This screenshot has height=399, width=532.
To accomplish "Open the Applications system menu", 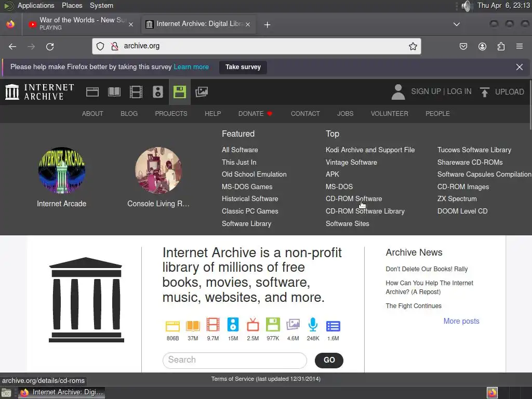I will (36, 5).
